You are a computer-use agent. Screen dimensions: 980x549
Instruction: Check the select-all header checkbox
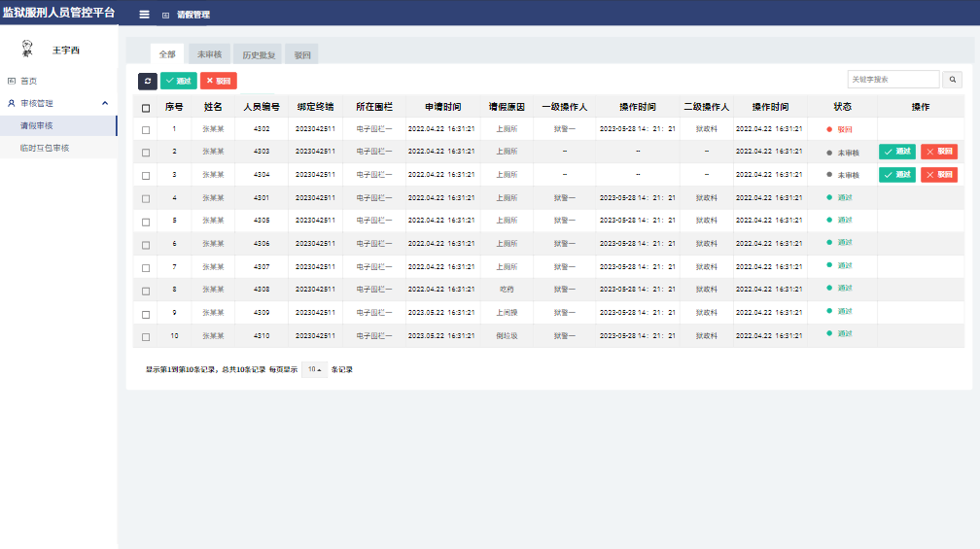(146, 108)
